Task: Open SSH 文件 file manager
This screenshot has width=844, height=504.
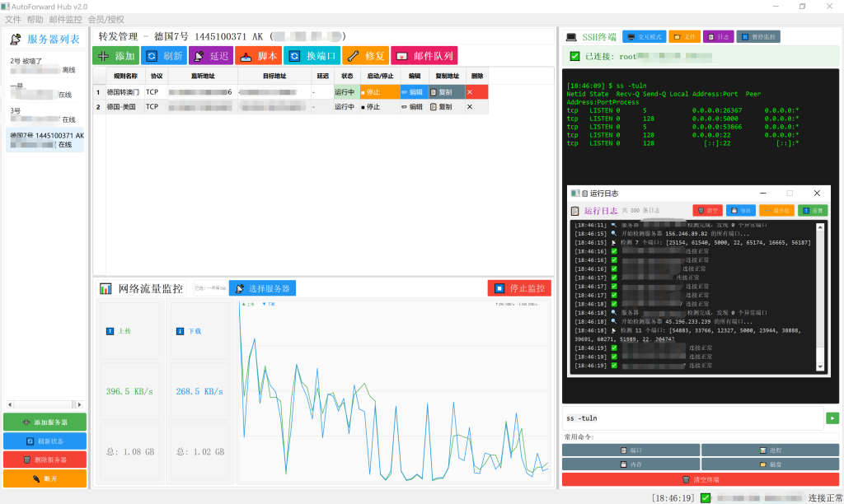Action: click(685, 36)
